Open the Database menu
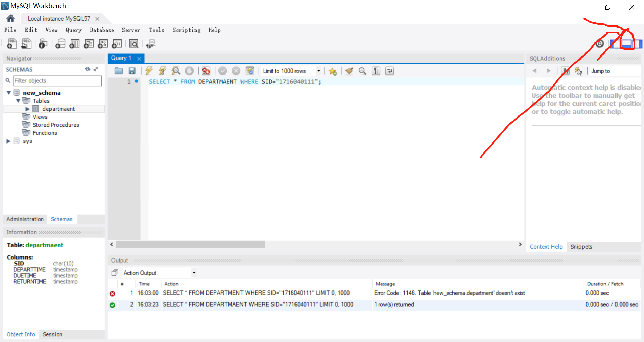This screenshot has height=342, width=644. 102,30
